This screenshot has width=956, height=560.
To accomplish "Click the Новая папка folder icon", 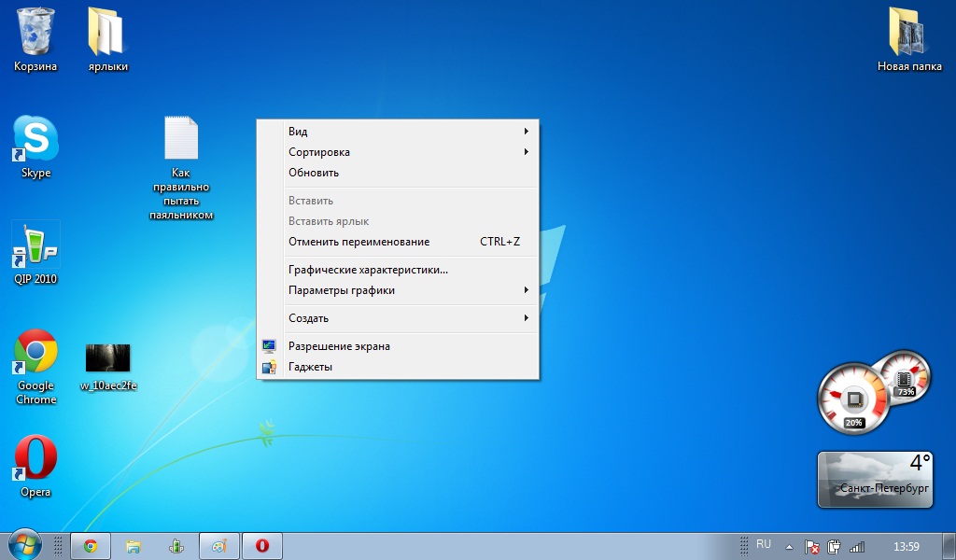I will 908,34.
